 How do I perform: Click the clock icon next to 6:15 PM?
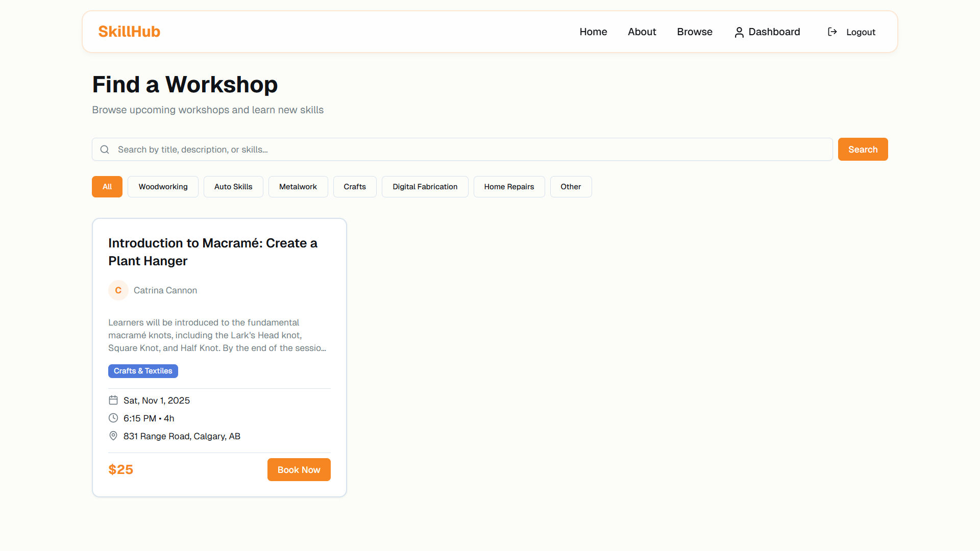point(113,418)
